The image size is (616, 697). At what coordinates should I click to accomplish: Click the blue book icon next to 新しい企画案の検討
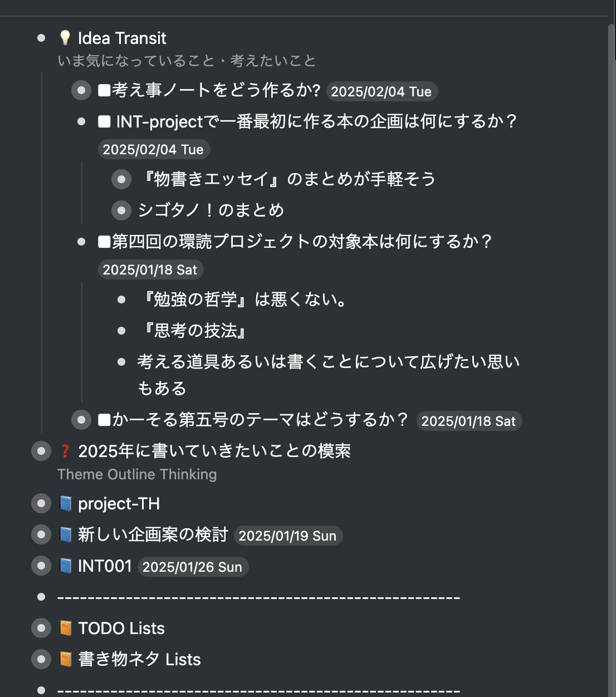65,534
